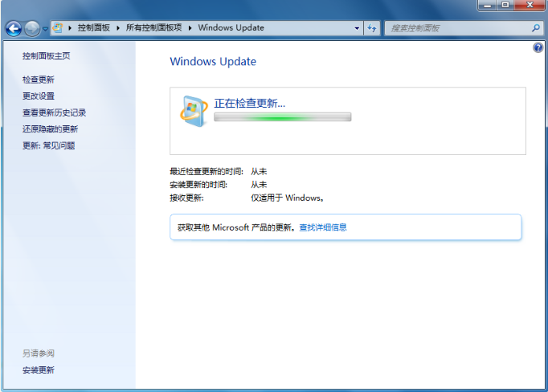Focus the 搜索控制面板 search box
548x392 pixels.
tap(459, 28)
